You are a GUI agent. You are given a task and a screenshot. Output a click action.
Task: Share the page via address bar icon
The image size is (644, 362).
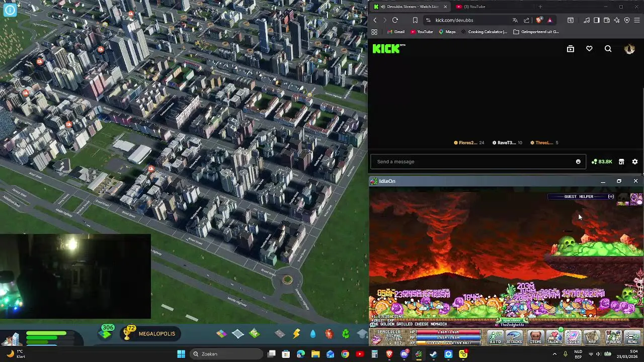526,20
